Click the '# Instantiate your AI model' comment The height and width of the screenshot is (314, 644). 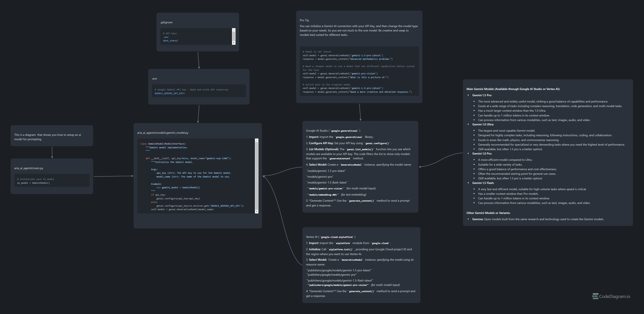pos(36,179)
